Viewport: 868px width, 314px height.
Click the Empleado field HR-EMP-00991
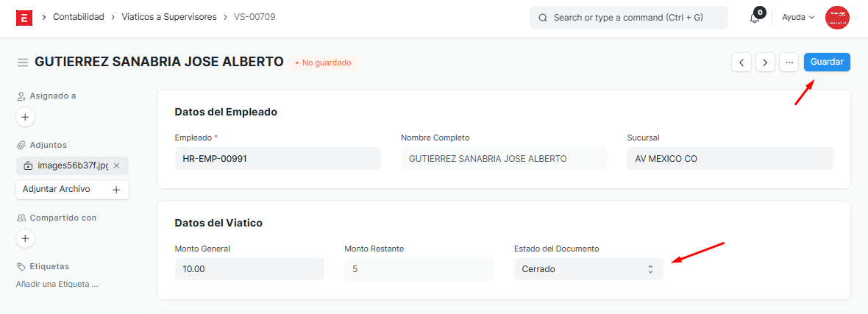277,158
